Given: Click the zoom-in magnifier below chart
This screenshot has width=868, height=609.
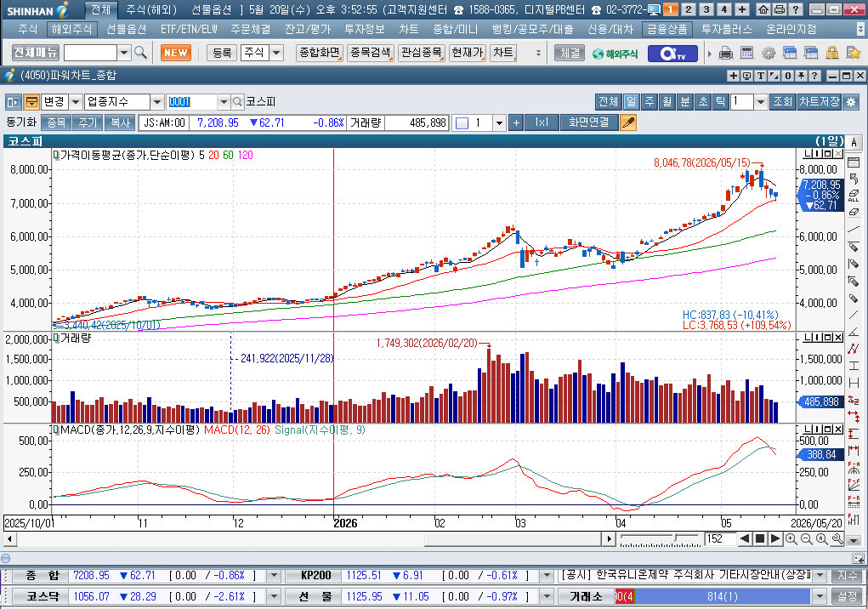Looking at the screenshot, I should pyautogui.click(x=791, y=538).
